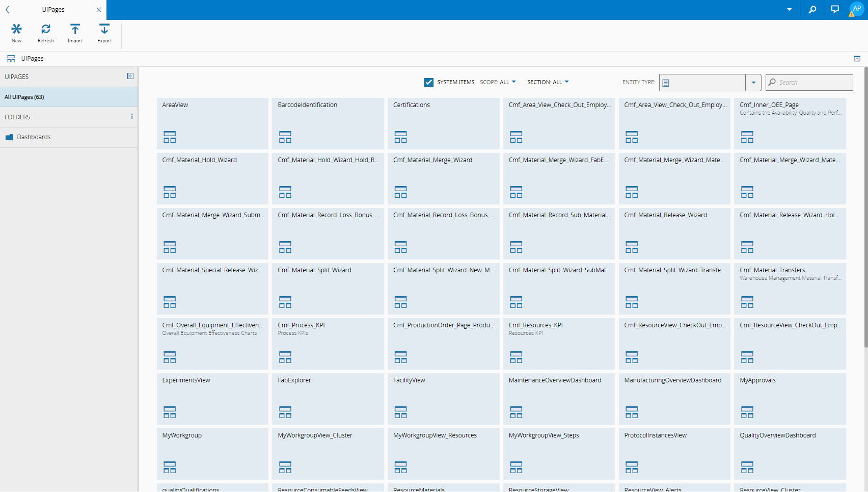The height and width of the screenshot is (492, 868).
Task: Click the FOLDERS section header
Action: point(17,117)
